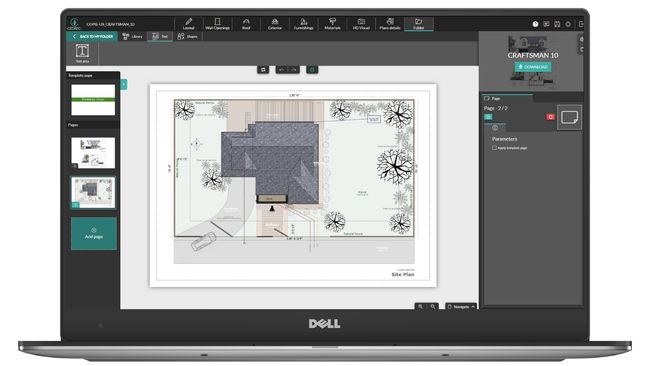This screenshot has width=650, height=366.
Task: Click Back to My Folder
Action: pos(92,36)
